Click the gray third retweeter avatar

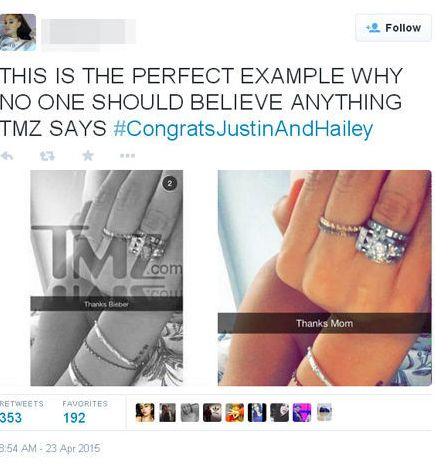tap(190, 412)
